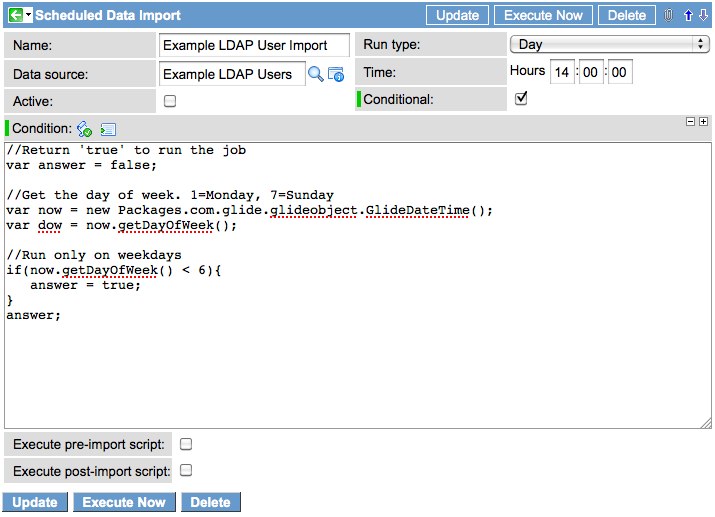The image size is (715, 517).
Task: Click script syntax check icon beside Condition
Action: (85, 129)
